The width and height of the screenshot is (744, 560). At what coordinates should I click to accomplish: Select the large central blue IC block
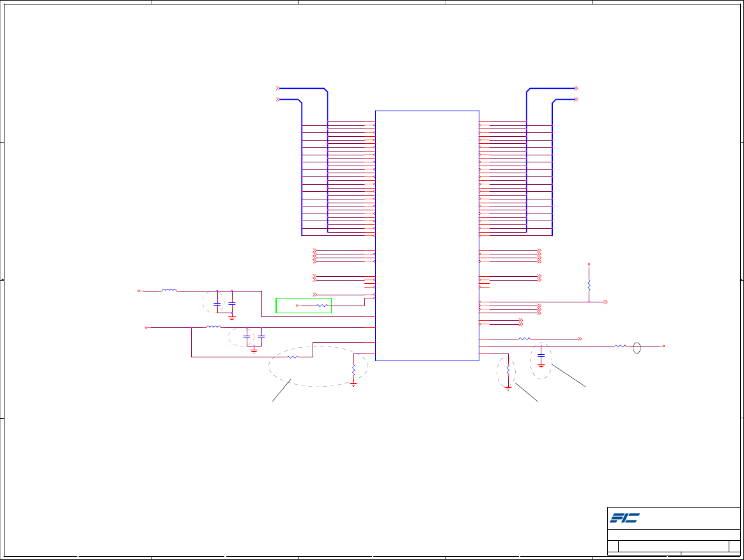click(427, 236)
